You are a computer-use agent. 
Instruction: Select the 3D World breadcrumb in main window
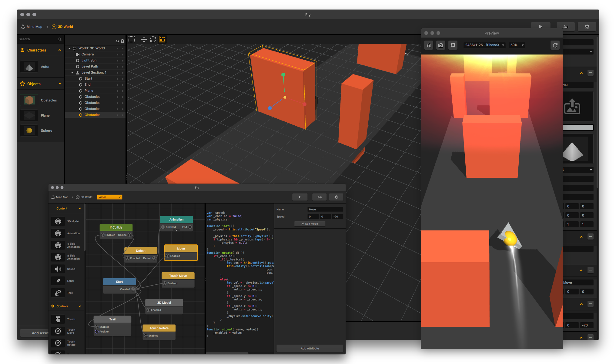(62, 27)
